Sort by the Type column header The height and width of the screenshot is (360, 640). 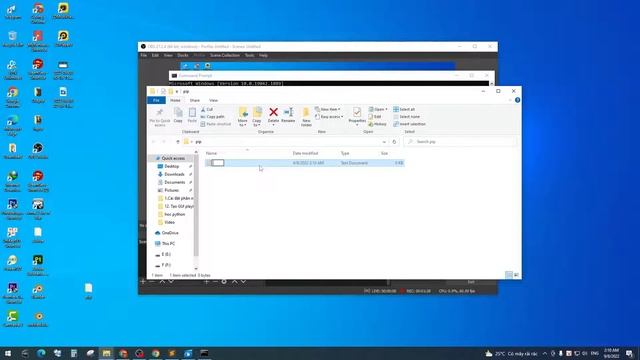coord(345,153)
